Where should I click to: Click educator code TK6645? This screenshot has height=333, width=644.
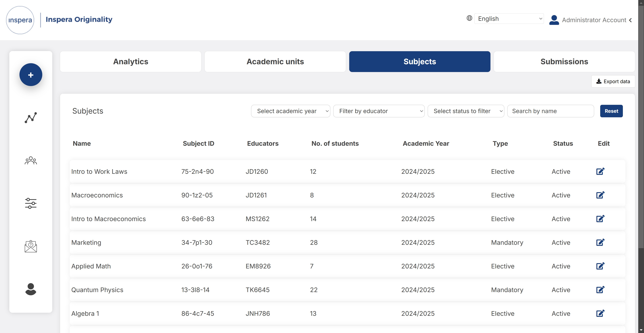(x=258, y=290)
